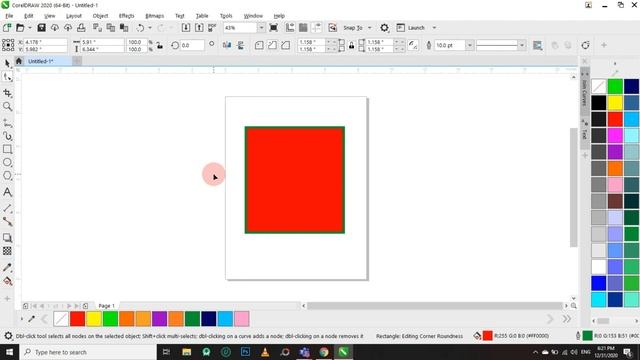Image resolution: width=640 pixels, height=360 pixels.
Task: Open Chrome from the taskbar
Action: (324, 352)
